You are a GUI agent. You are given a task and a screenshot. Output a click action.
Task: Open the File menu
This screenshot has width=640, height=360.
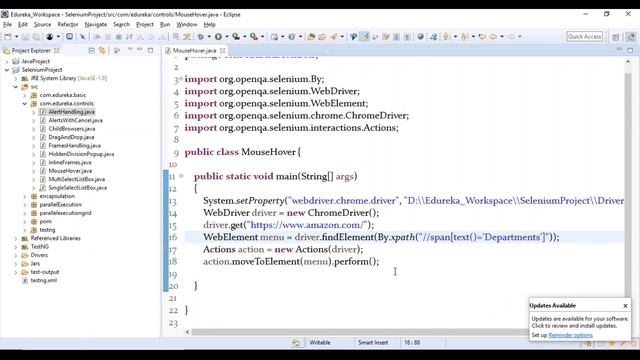tap(7, 24)
